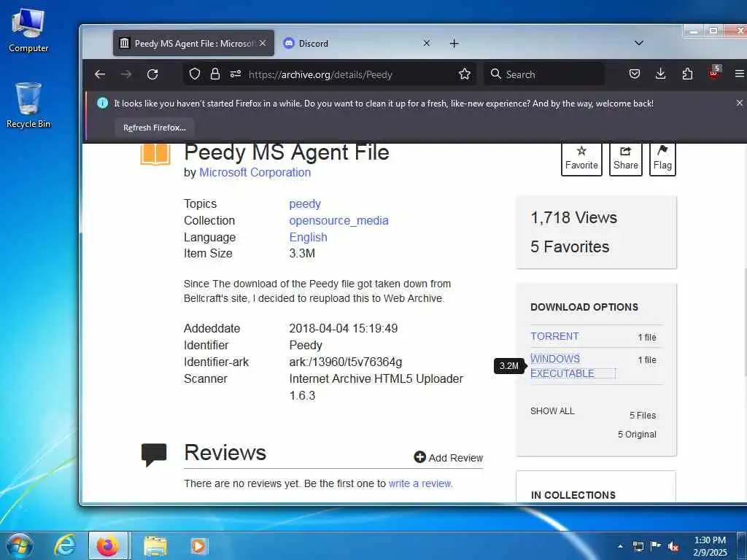Image resolution: width=747 pixels, height=560 pixels.
Task: Click the 3.2M size tooltip
Action: (x=508, y=366)
